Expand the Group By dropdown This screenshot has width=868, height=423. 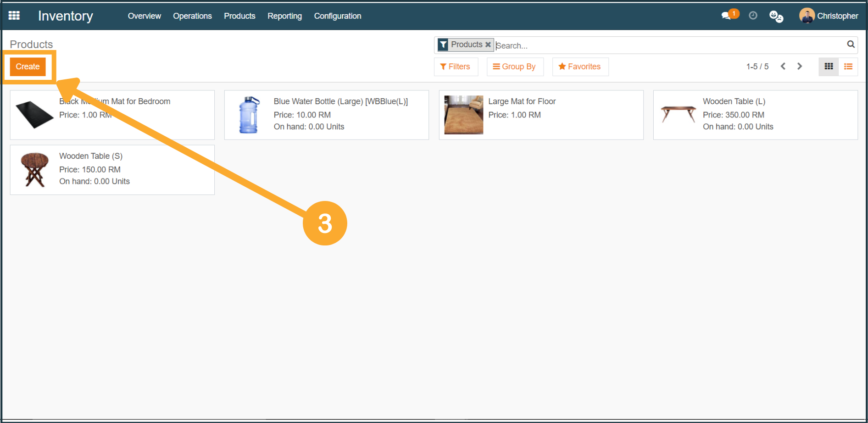pyautogui.click(x=514, y=67)
